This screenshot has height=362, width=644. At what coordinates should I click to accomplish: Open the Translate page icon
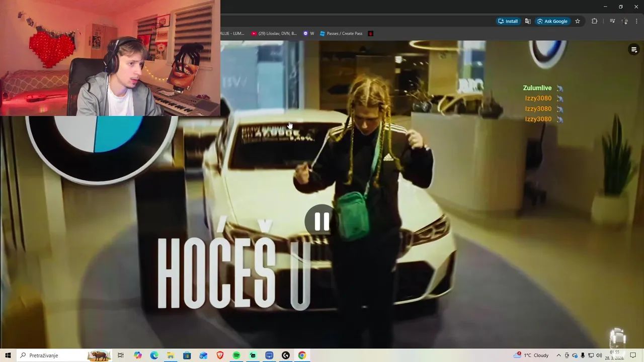point(527,21)
